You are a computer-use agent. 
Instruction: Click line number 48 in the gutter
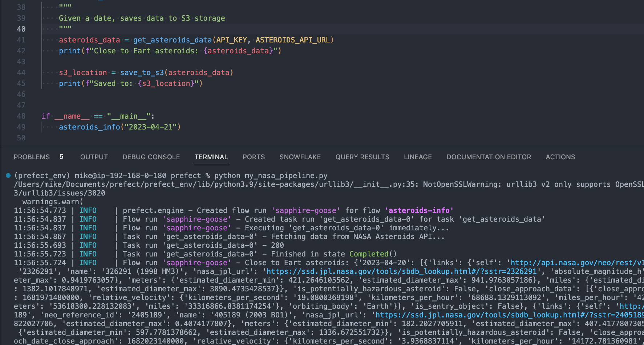coord(21,116)
